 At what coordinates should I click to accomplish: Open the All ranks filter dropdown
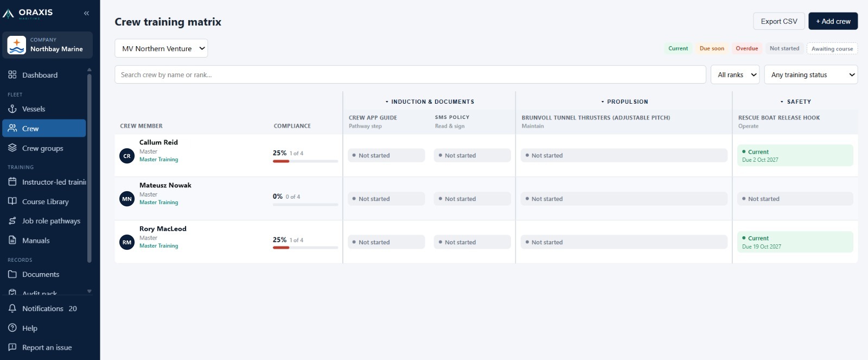pyautogui.click(x=735, y=75)
